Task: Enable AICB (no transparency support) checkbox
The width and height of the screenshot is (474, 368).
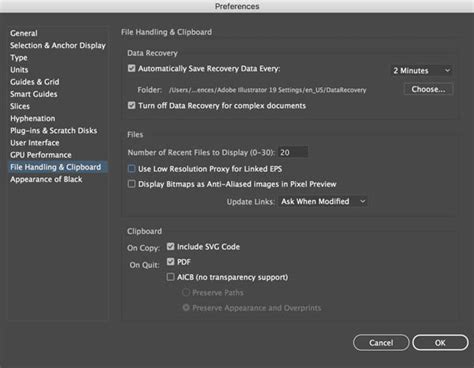Action: pos(170,277)
